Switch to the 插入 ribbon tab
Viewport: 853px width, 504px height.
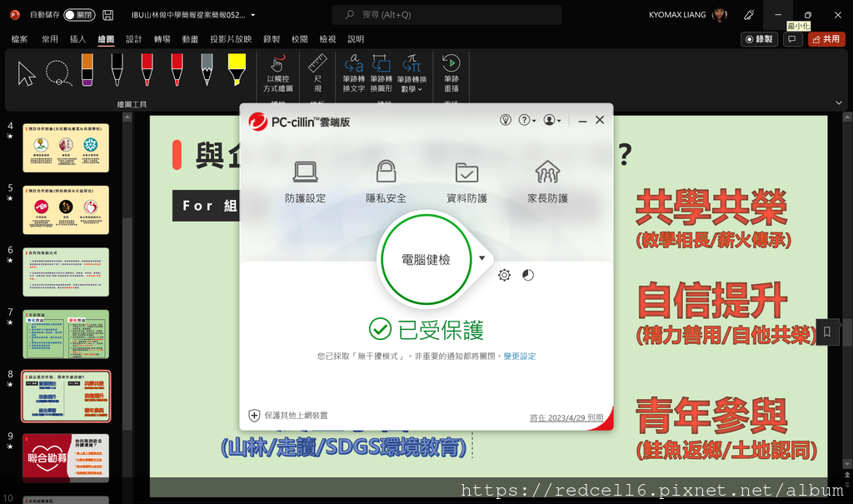(77, 39)
